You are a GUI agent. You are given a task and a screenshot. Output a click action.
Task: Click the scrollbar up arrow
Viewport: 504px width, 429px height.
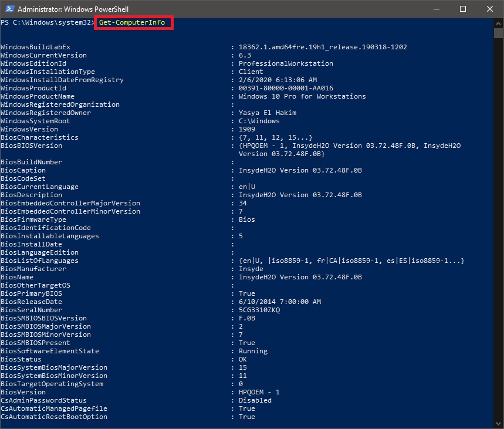tap(498, 23)
